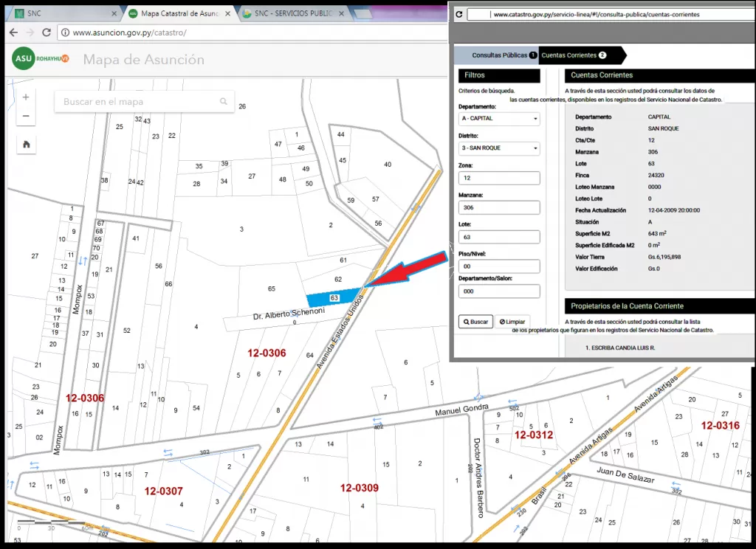Click the Limpiar button

[x=512, y=322]
